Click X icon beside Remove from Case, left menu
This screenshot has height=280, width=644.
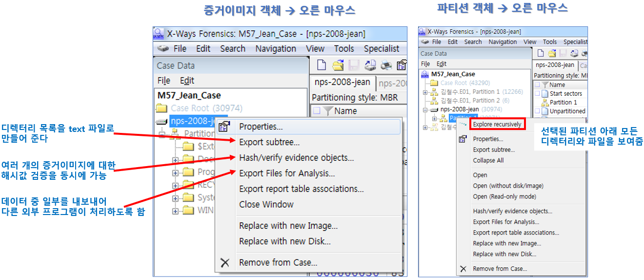224,262
